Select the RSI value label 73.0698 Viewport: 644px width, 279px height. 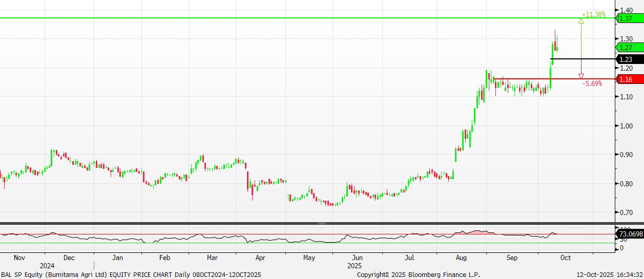pyautogui.click(x=629, y=234)
